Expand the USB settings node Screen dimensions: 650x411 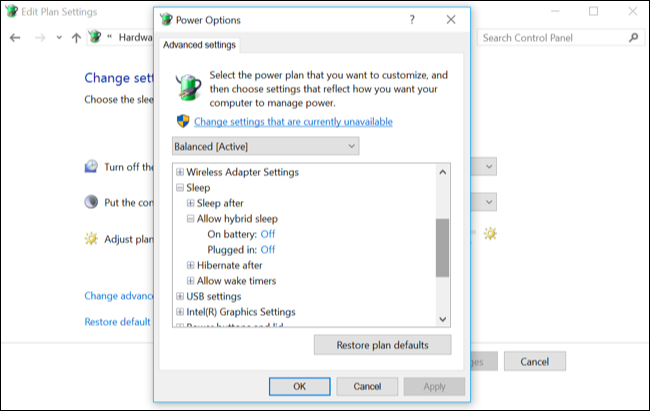[x=179, y=296]
